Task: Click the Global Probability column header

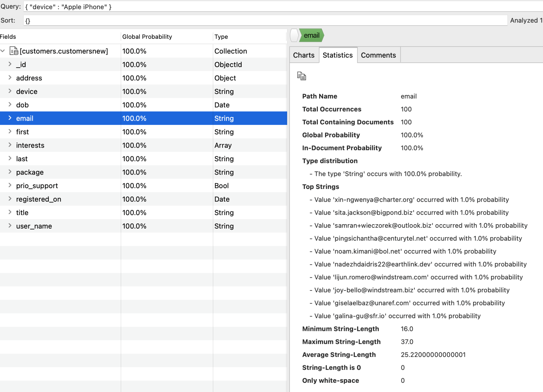Action: click(167, 37)
